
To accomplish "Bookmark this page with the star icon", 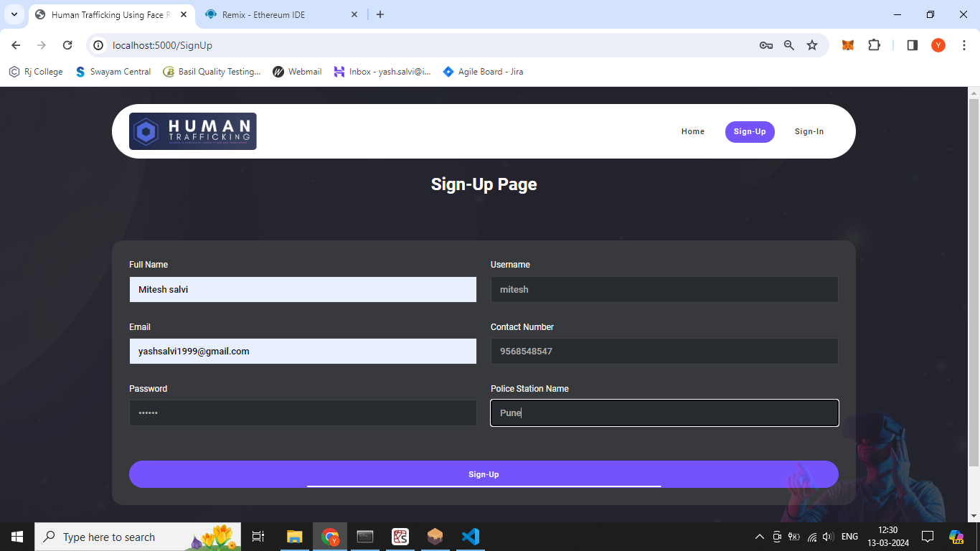I will click(812, 45).
